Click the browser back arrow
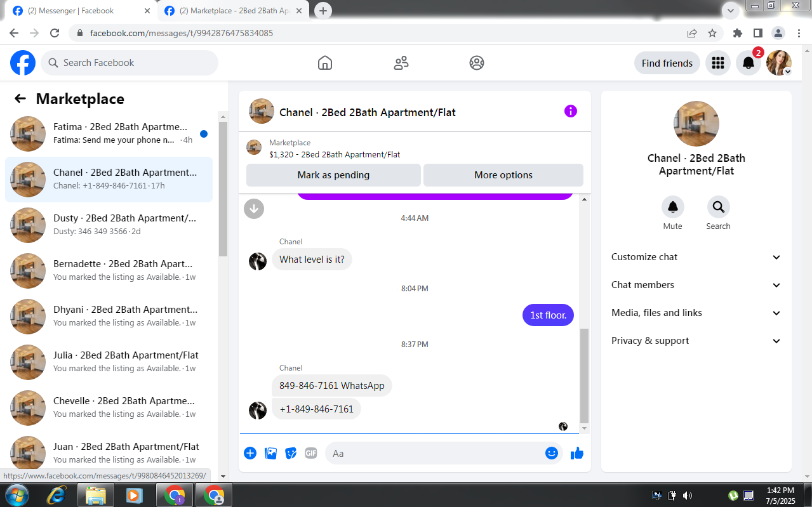812x507 pixels. [x=14, y=33]
